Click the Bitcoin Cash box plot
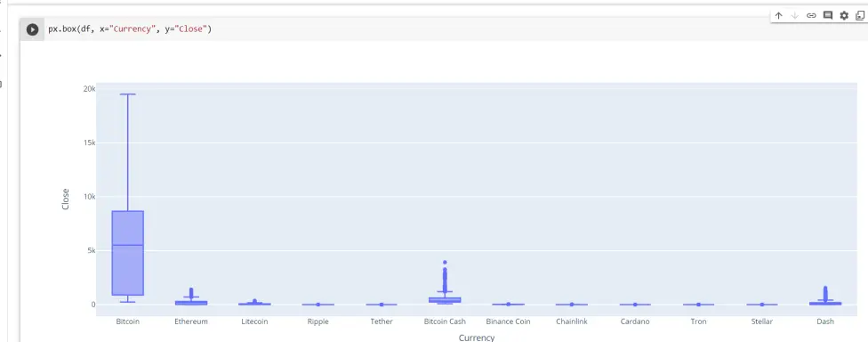Viewport: 868px width, 342px height. 445,300
